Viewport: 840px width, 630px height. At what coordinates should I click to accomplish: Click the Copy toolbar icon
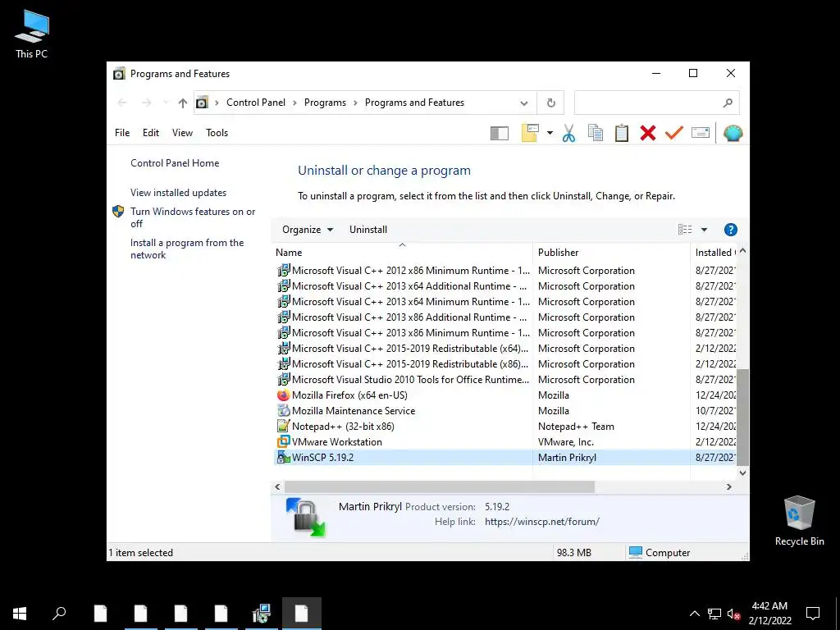[596, 133]
